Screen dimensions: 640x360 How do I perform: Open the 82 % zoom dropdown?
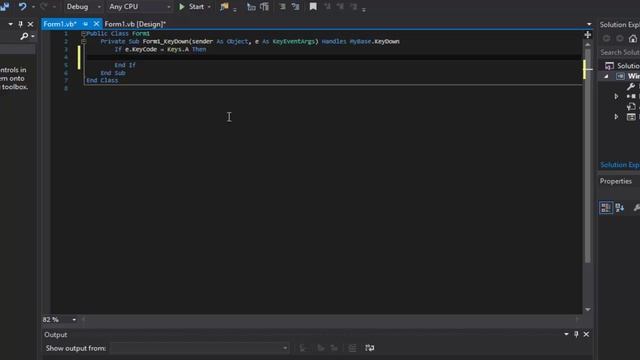[74, 320]
